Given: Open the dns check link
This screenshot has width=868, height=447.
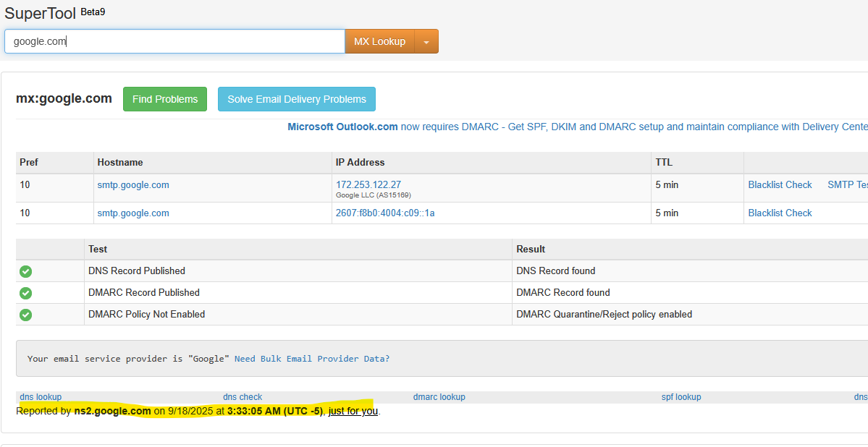Looking at the screenshot, I should [243, 396].
